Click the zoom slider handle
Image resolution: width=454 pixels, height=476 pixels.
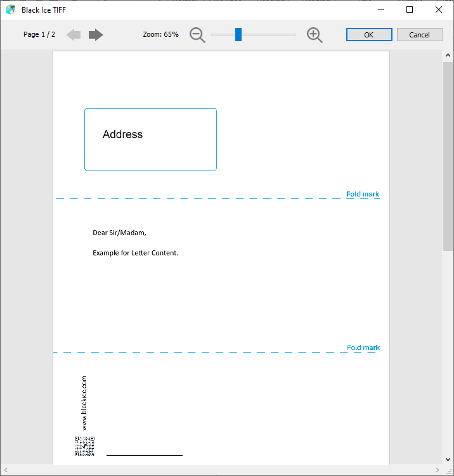pyautogui.click(x=238, y=35)
